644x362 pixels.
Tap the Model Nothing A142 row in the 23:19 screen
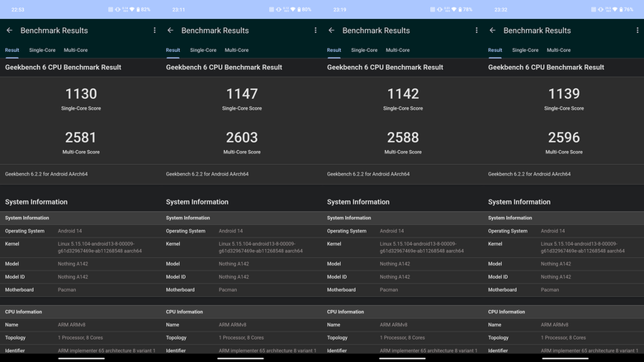(403, 264)
